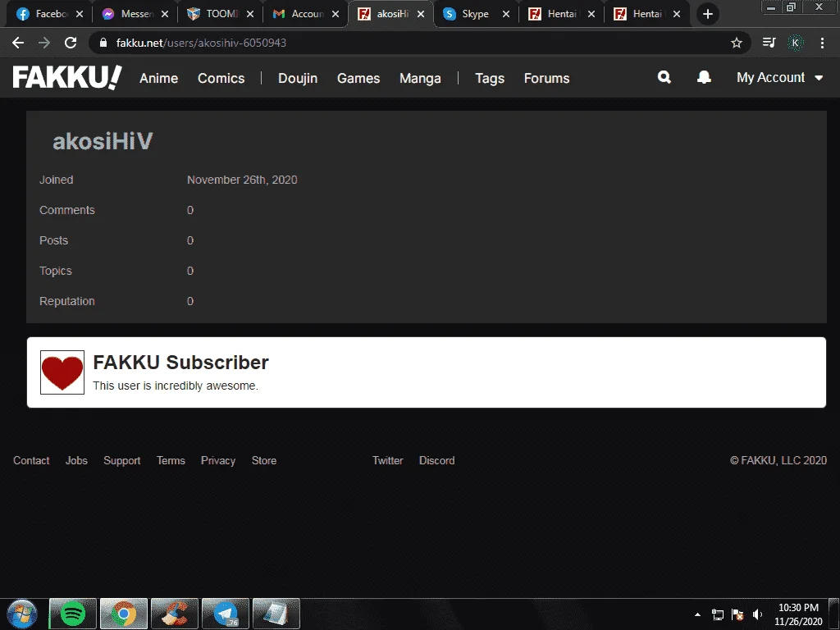Click the Chrome taskbar icon
The image size is (840, 630).
[124, 614]
